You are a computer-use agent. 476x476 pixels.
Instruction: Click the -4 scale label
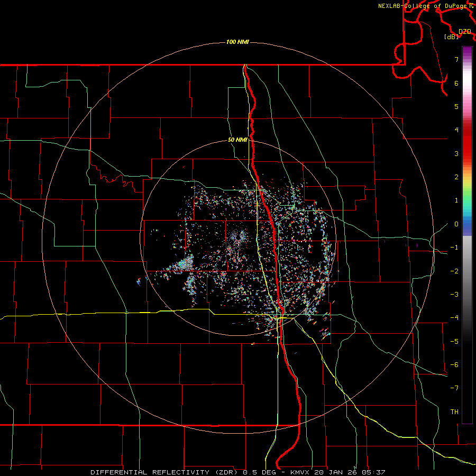click(x=454, y=318)
